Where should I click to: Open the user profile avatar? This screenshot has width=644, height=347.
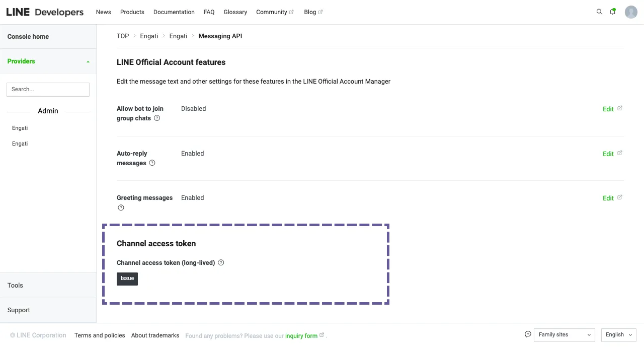(631, 12)
